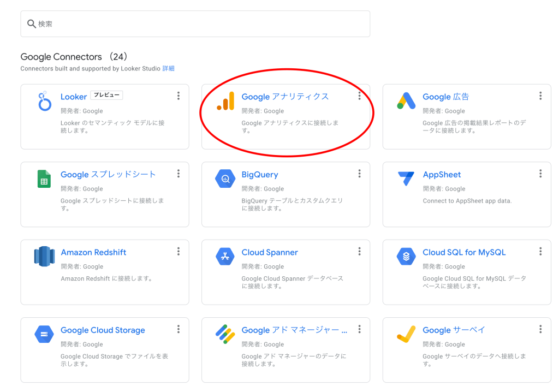
Task: Click 'Connect to AppSheet app data.' description
Action: pos(467,201)
